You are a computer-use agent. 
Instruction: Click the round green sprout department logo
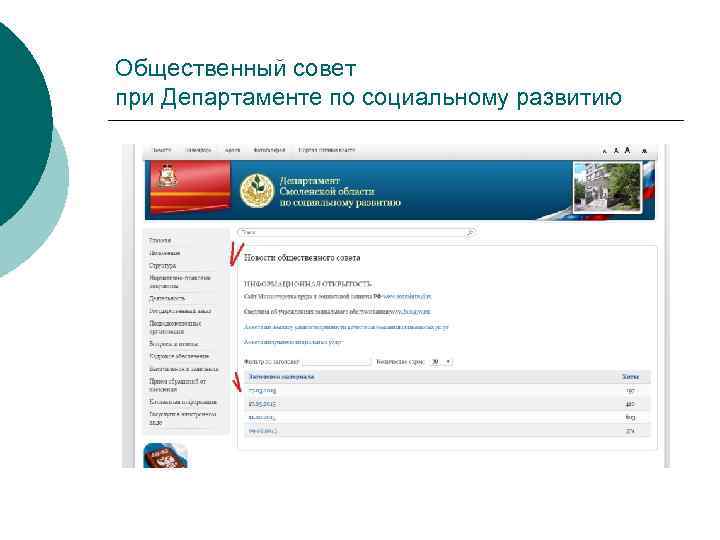tap(257, 190)
